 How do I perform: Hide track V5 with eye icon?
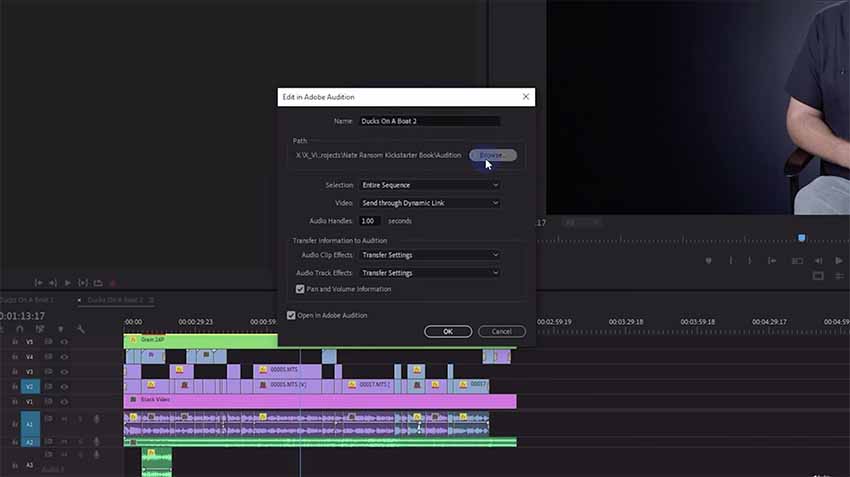[x=64, y=341]
